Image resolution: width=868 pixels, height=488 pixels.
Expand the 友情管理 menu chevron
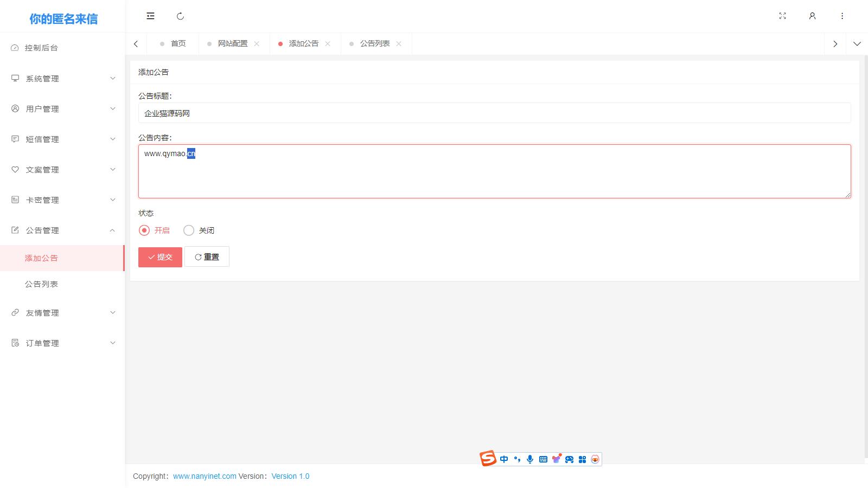pos(113,312)
